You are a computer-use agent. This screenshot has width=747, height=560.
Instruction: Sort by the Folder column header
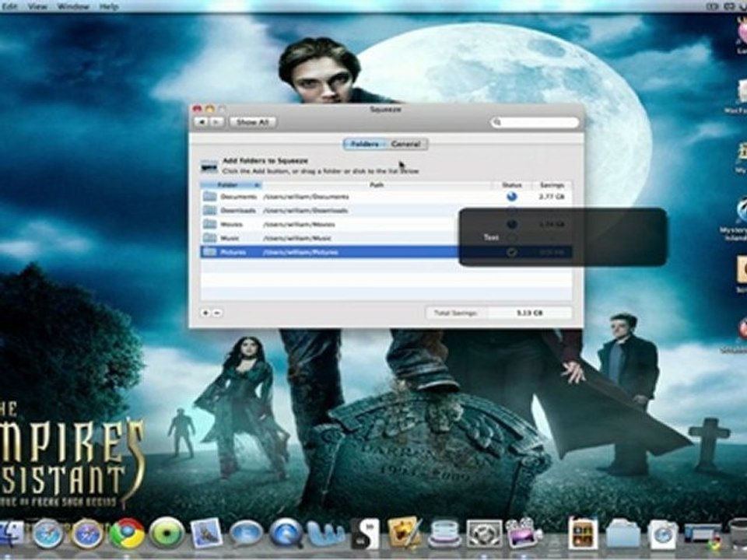(x=230, y=185)
